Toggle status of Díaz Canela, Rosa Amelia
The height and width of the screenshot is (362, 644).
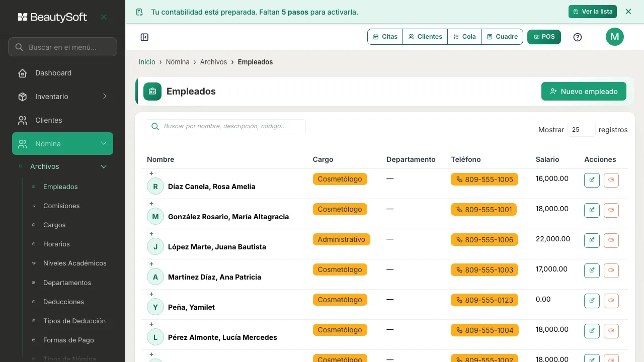pyautogui.click(x=611, y=180)
